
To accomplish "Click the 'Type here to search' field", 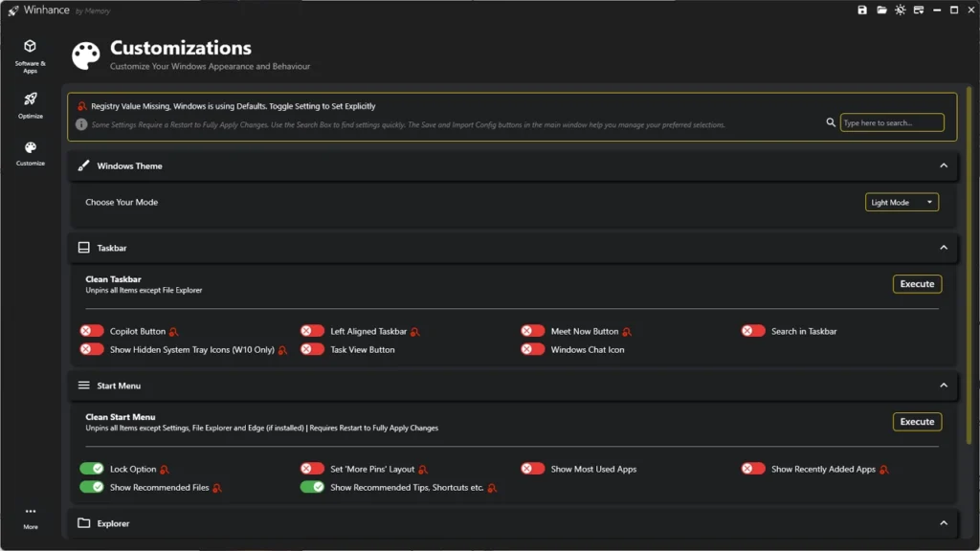I will (x=891, y=122).
